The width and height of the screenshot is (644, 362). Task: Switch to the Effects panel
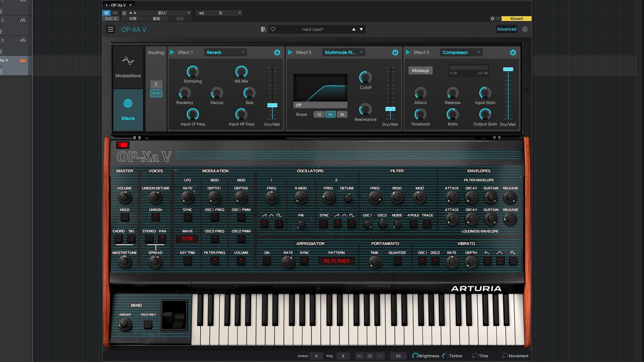tap(128, 110)
